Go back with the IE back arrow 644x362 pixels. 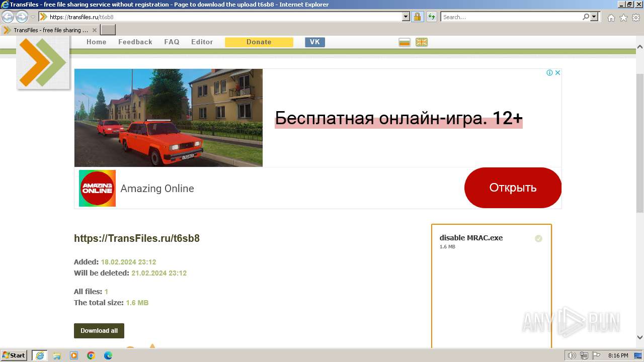tap(8, 17)
